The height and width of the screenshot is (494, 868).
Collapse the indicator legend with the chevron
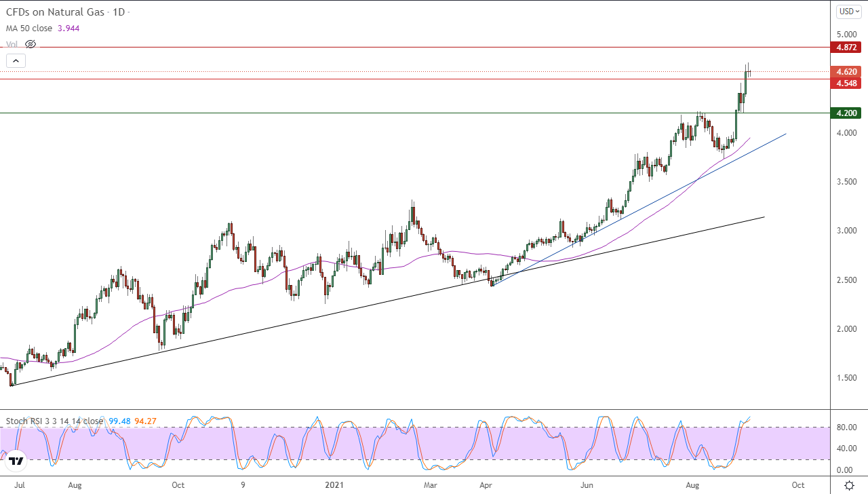pyautogui.click(x=16, y=60)
